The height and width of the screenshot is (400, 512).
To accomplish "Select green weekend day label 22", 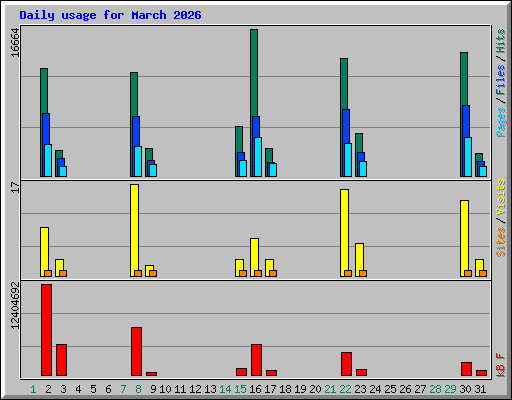I will point(345,389).
